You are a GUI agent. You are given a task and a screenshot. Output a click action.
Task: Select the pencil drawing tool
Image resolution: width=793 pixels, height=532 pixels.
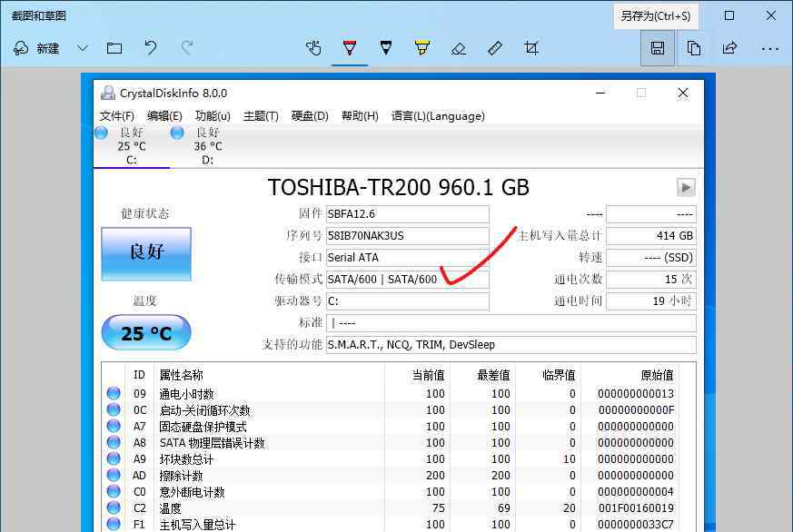click(x=386, y=48)
